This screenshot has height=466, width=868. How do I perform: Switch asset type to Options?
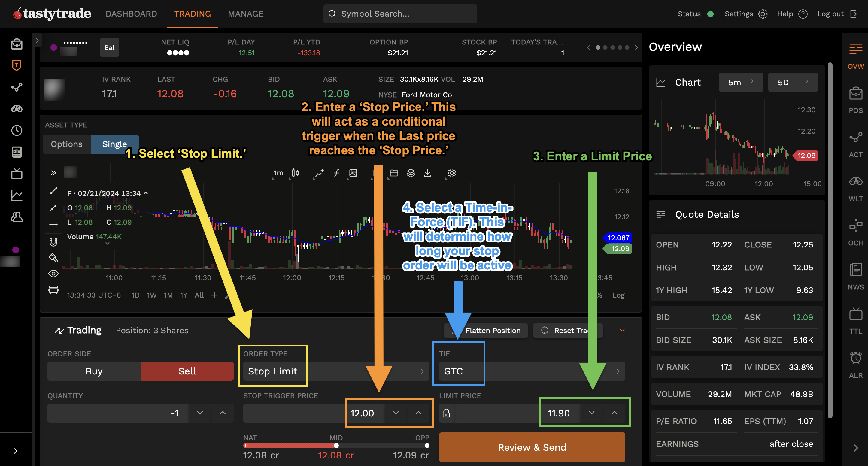(66, 144)
